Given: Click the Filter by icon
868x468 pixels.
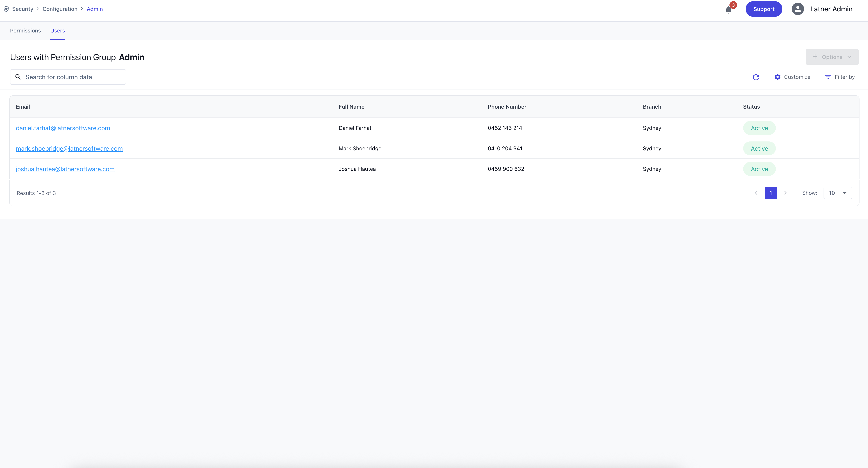Looking at the screenshot, I should (828, 77).
